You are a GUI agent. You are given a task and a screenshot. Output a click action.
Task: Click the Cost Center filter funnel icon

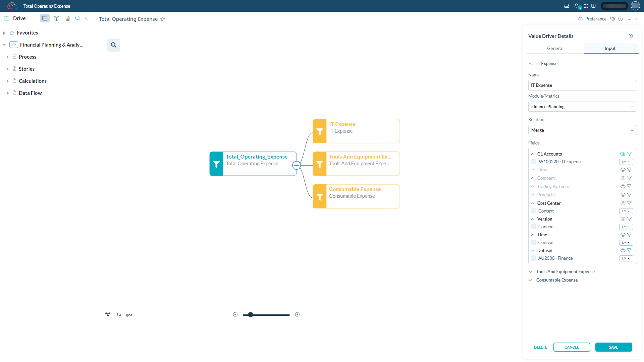[629, 203]
